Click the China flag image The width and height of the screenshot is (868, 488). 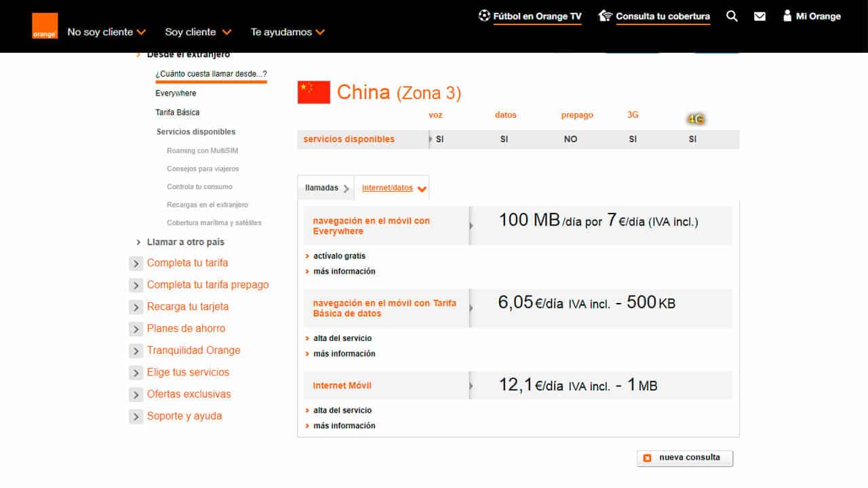[314, 92]
